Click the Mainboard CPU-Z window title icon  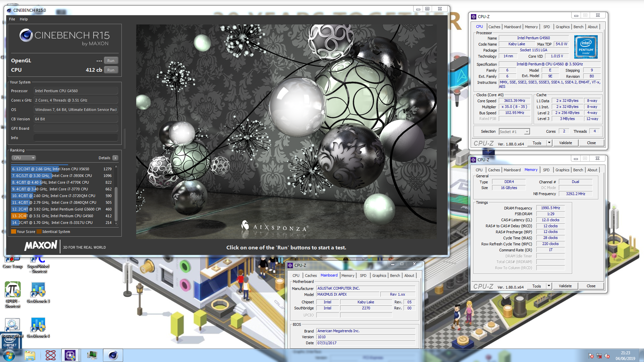point(290,265)
